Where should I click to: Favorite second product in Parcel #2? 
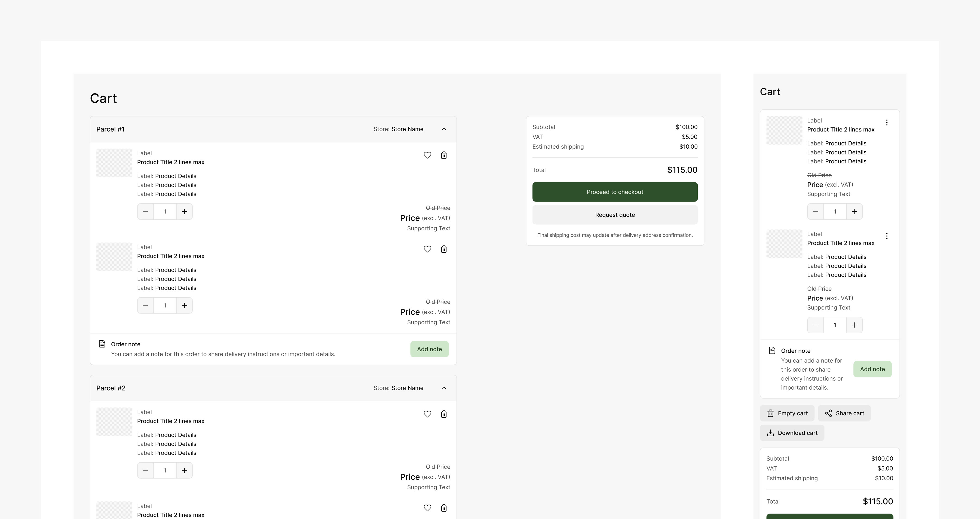[427, 508]
